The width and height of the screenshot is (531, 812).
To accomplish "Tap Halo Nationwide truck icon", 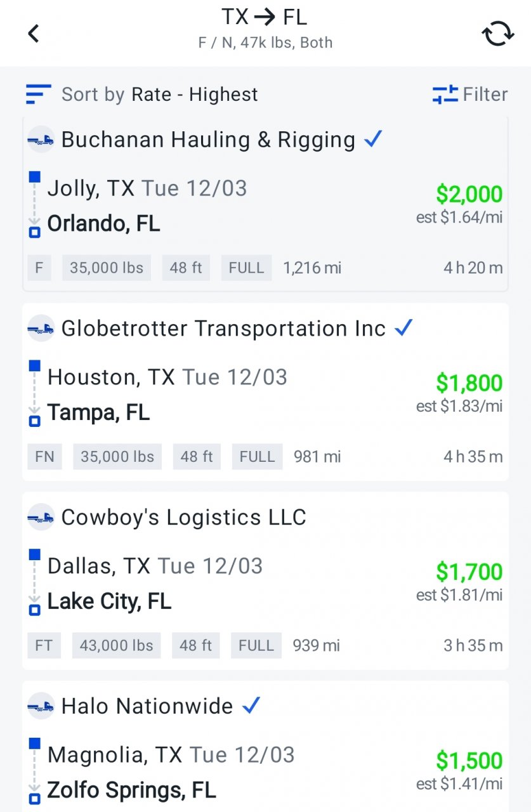I will coord(41,705).
